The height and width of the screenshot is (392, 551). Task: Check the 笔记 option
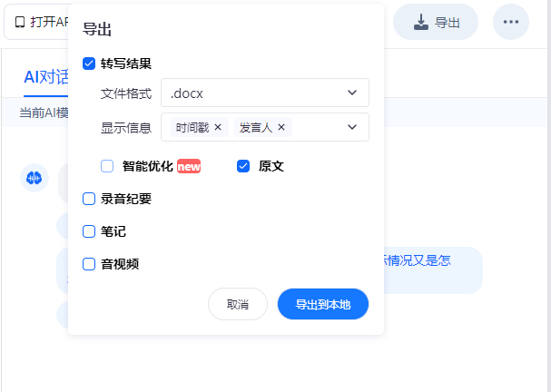(89, 231)
